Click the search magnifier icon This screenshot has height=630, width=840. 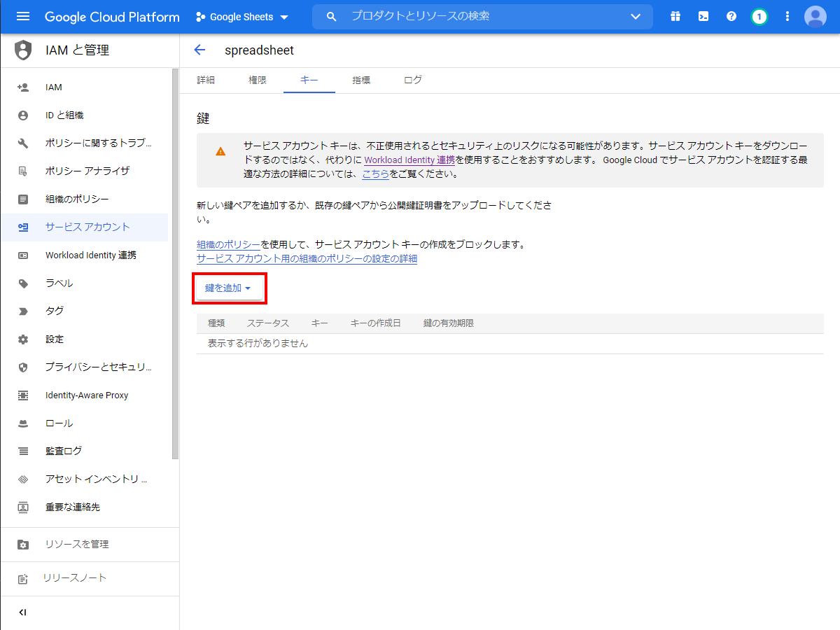coord(332,16)
